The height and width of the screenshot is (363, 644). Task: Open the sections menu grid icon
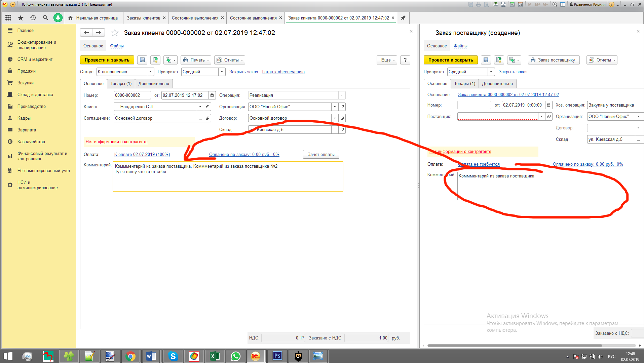click(x=8, y=18)
